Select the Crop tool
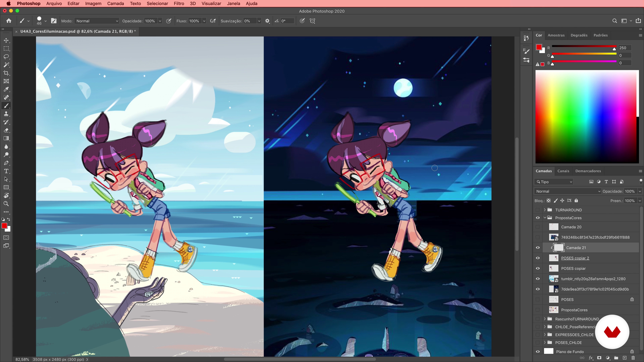Viewport: 644px width, 362px height. 6,73
